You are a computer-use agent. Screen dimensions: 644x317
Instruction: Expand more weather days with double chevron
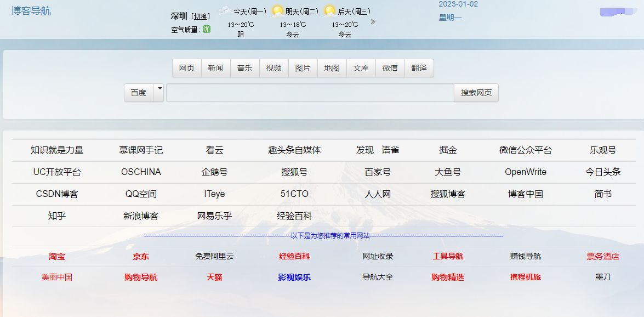coord(373,22)
